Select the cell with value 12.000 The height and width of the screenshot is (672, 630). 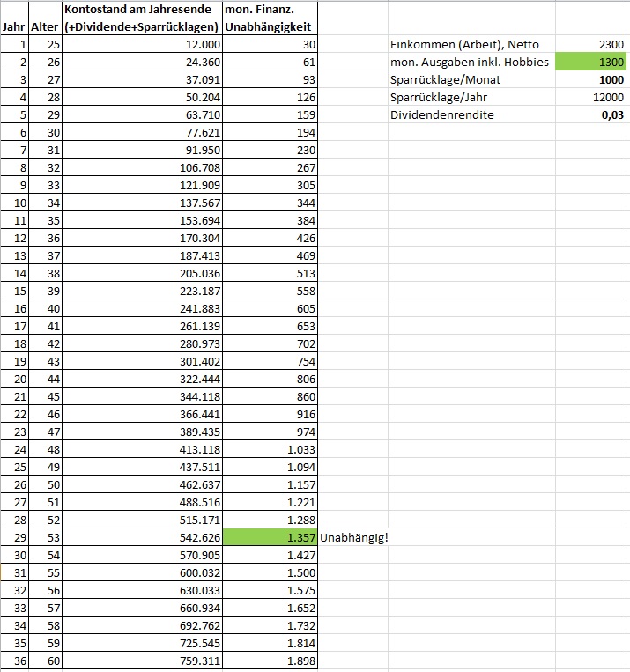[x=142, y=44]
